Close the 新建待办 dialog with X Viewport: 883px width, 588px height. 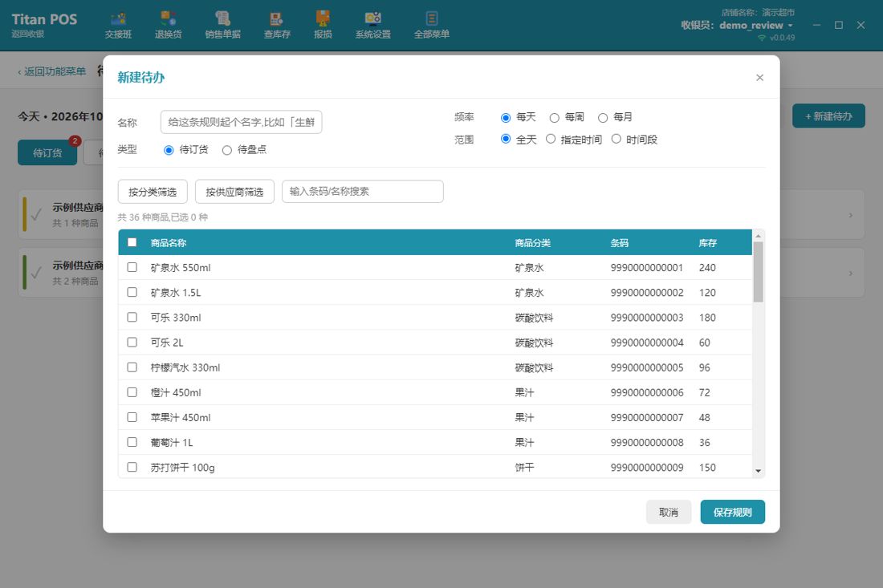click(x=759, y=78)
